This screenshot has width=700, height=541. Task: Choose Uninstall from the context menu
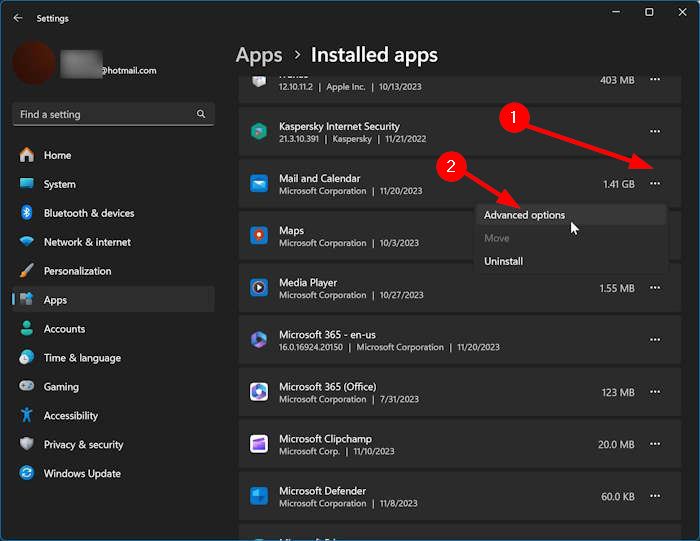point(571,261)
